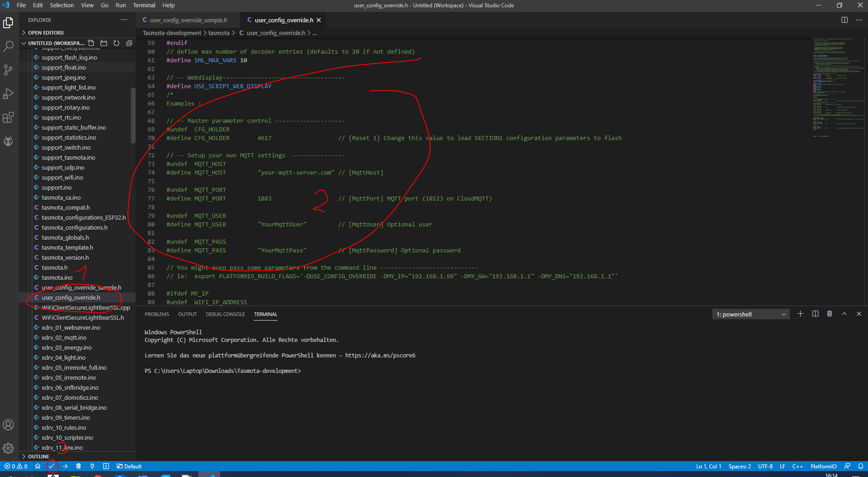Split the terminal panel

click(815, 314)
